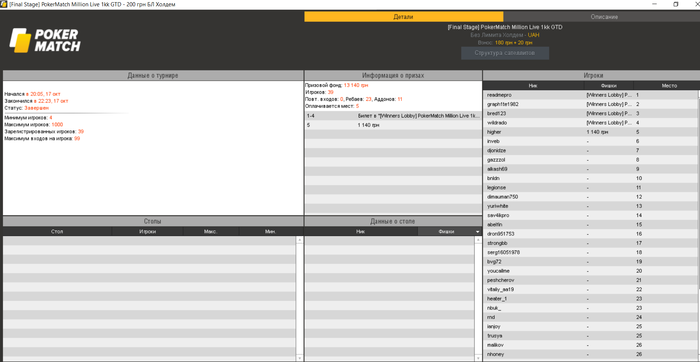
Task: Select player bnldn row
Action: pos(589,178)
